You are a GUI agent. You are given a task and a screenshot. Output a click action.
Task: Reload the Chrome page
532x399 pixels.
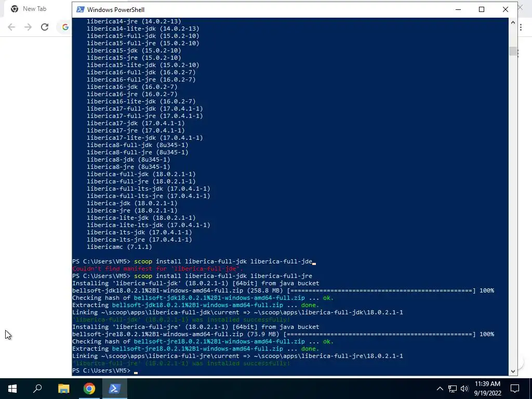pyautogui.click(x=45, y=27)
